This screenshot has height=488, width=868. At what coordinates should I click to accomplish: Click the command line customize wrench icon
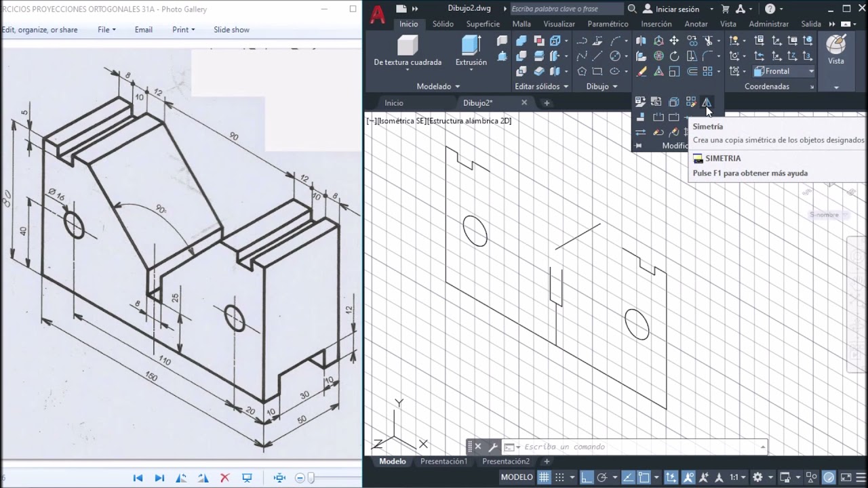coord(493,447)
